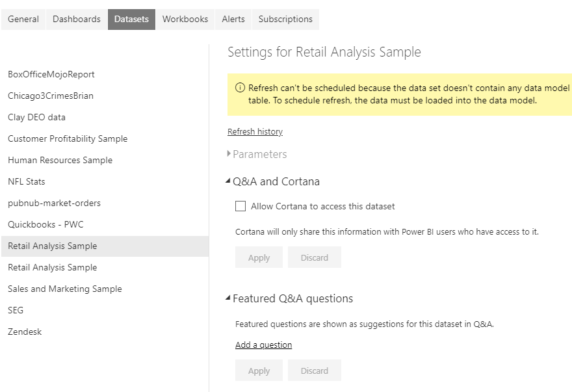This screenshot has width=572, height=392.
Task: Select the BoxOfficeMojoReport dataset
Action: click(x=51, y=74)
